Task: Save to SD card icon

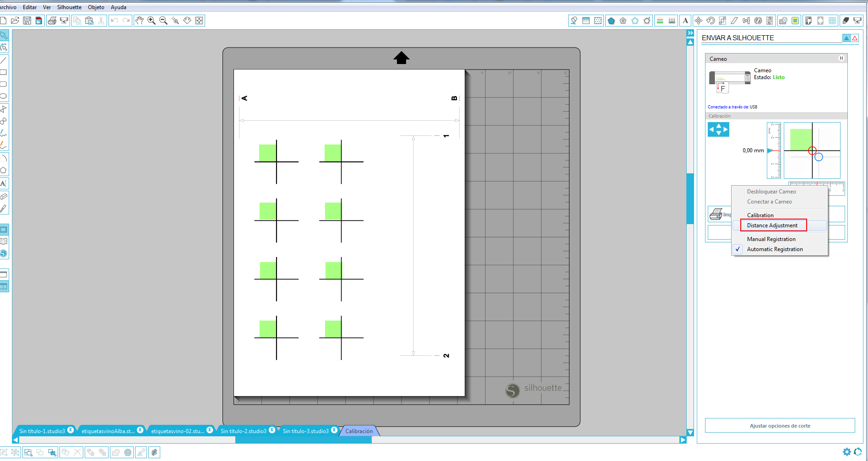Action: [39, 21]
